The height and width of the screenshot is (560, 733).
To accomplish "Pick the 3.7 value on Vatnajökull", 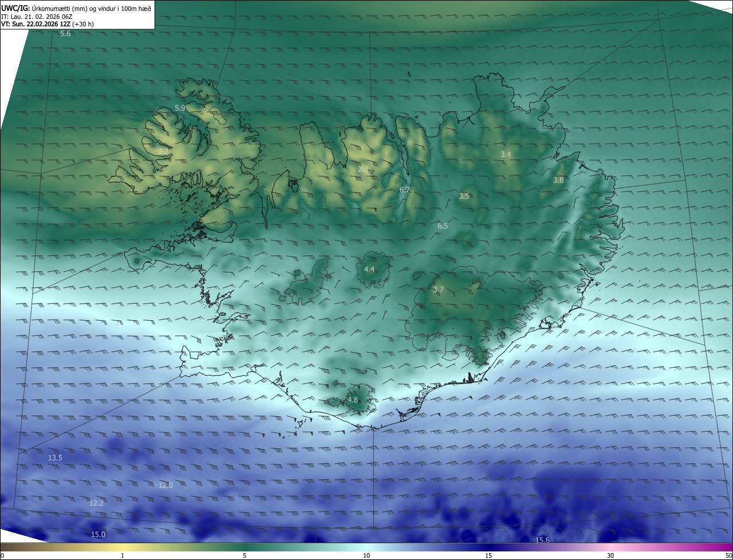I will (x=439, y=290).
